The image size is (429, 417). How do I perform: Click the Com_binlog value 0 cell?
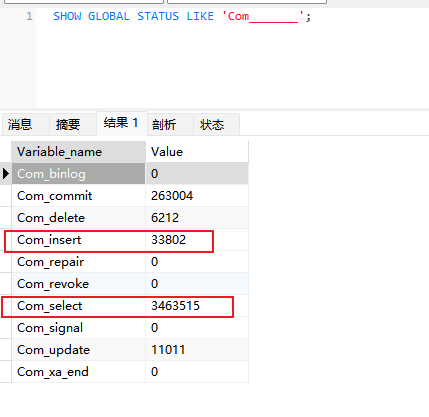(x=197, y=174)
